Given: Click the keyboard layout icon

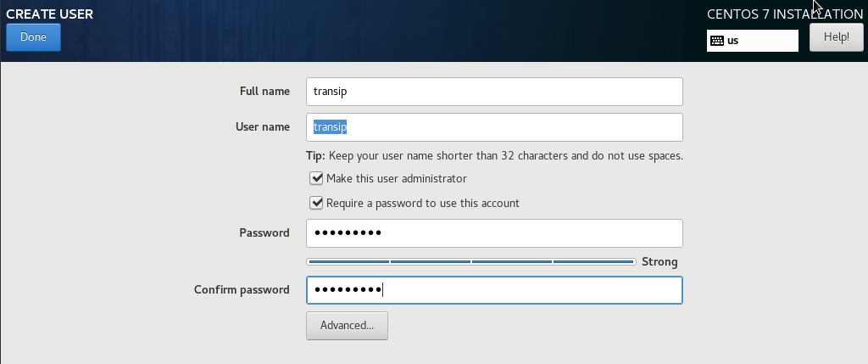Looking at the screenshot, I should [x=717, y=41].
